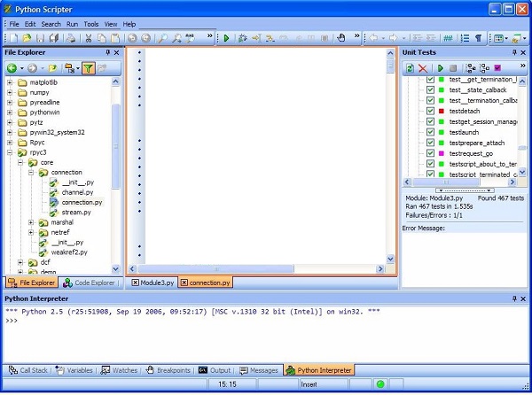Click the Cut scissors icon
Viewport: 532px width, 395px height.
(89, 38)
